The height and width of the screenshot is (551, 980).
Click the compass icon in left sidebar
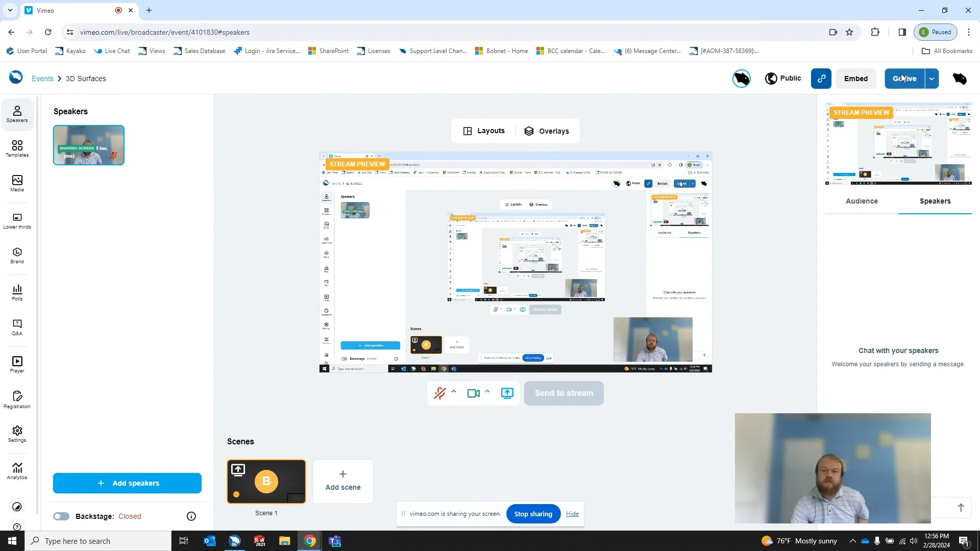pos(17,507)
